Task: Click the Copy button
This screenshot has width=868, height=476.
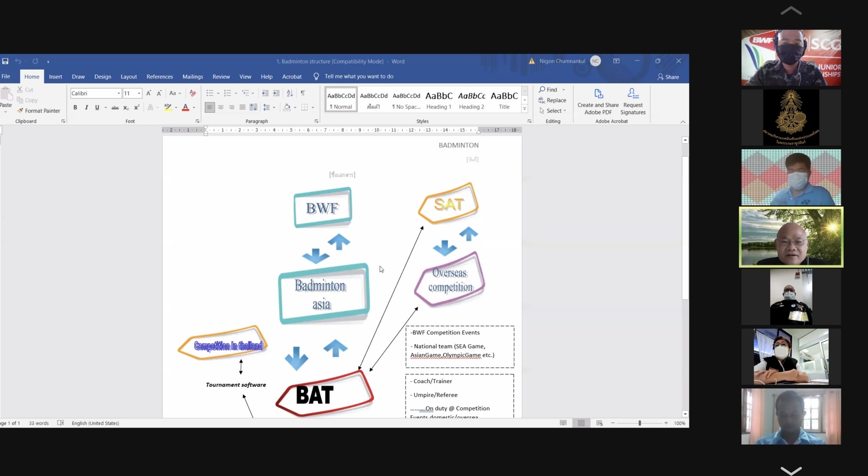Action: 27,100
